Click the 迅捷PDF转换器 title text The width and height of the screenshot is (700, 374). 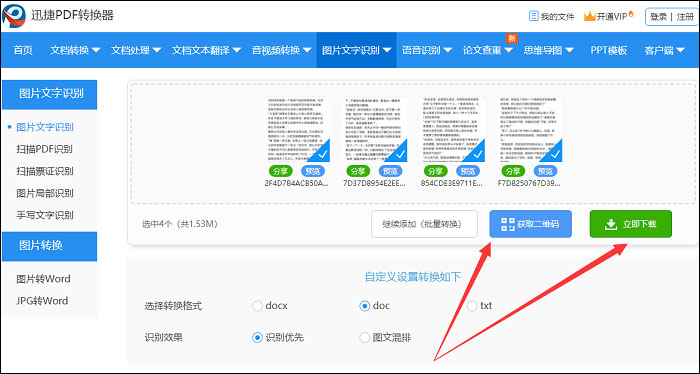pos(72,15)
